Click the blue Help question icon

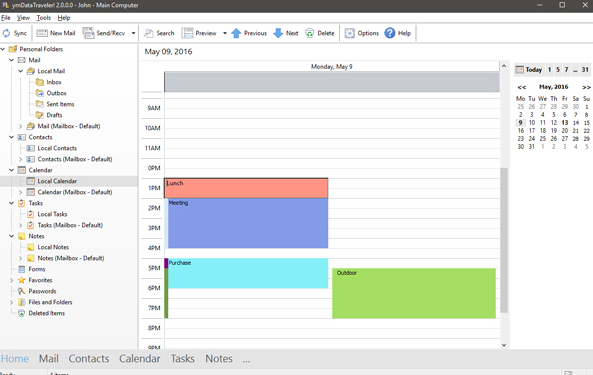[390, 33]
